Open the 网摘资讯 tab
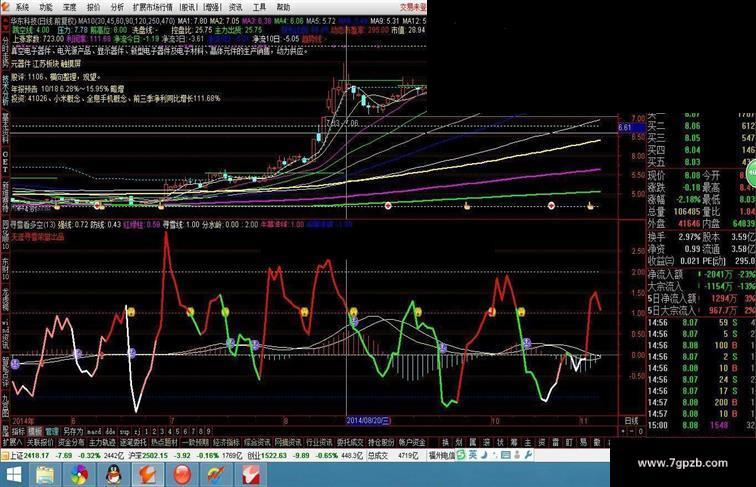The image size is (756, 487). click(x=288, y=442)
